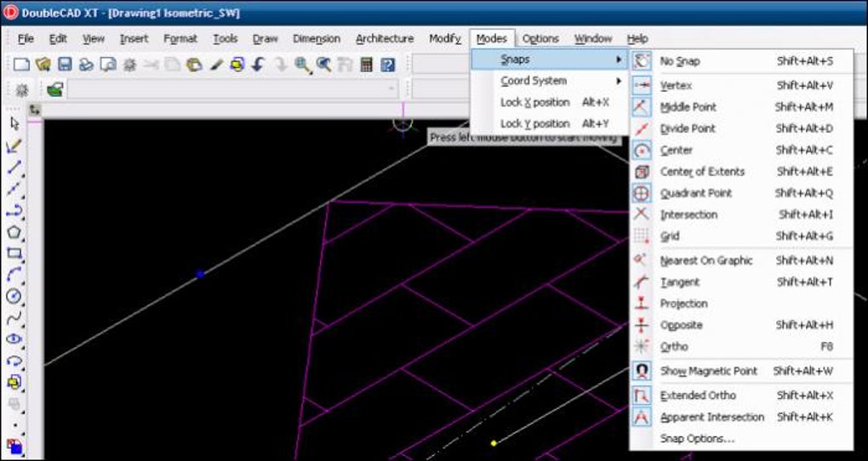Click the Save floppy disk icon

(65, 64)
